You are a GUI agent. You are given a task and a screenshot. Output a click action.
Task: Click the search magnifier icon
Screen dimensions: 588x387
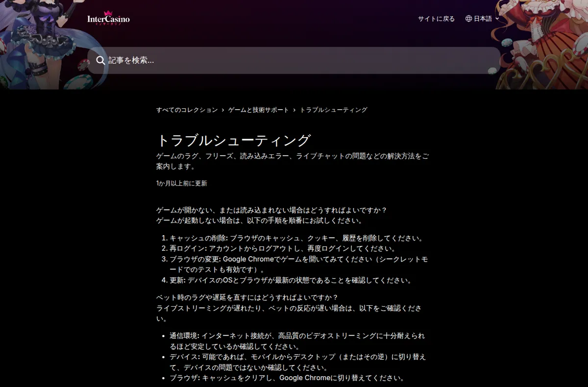click(x=100, y=60)
